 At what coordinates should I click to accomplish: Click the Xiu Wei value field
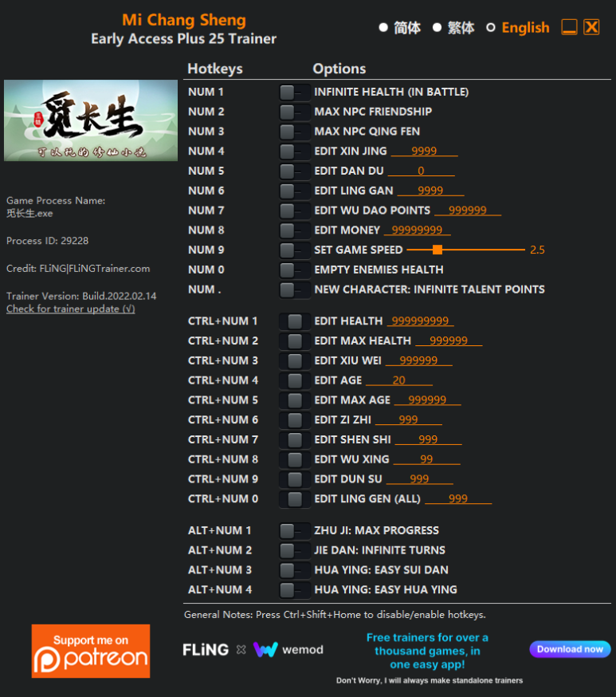click(419, 360)
